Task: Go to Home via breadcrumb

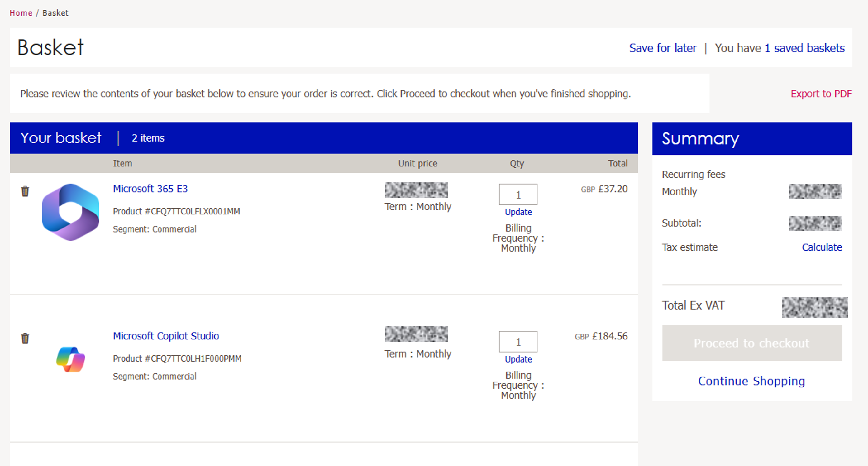Action: [21, 13]
